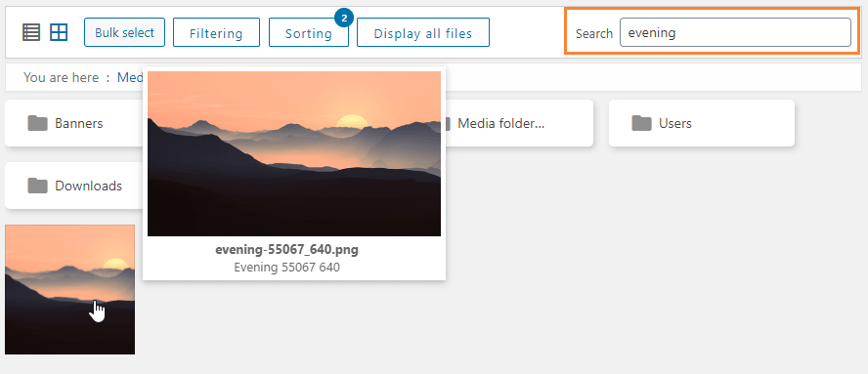Viewport: 868px width, 374px height.
Task: Click the Downloads folder icon
Action: pyautogui.click(x=38, y=186)
